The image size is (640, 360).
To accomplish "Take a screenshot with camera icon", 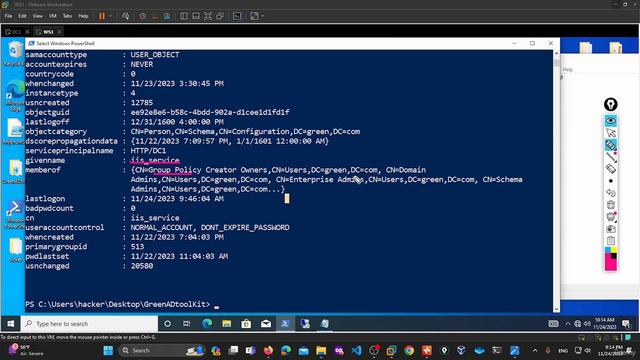I will tap(611, 229).
